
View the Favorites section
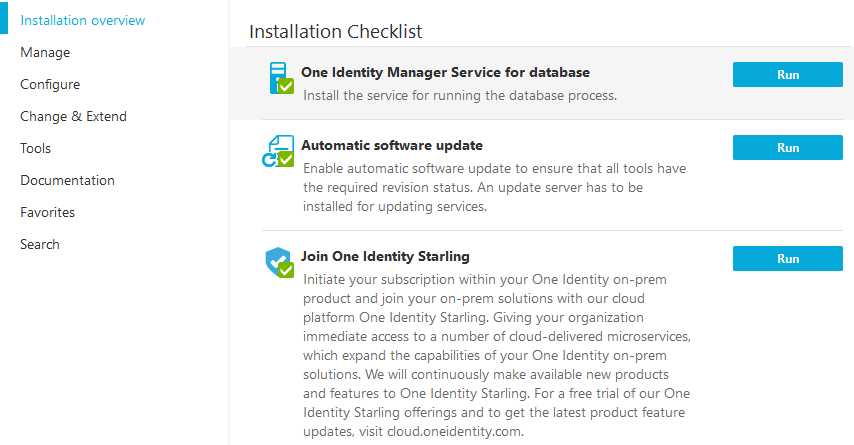tap(47, 212)
